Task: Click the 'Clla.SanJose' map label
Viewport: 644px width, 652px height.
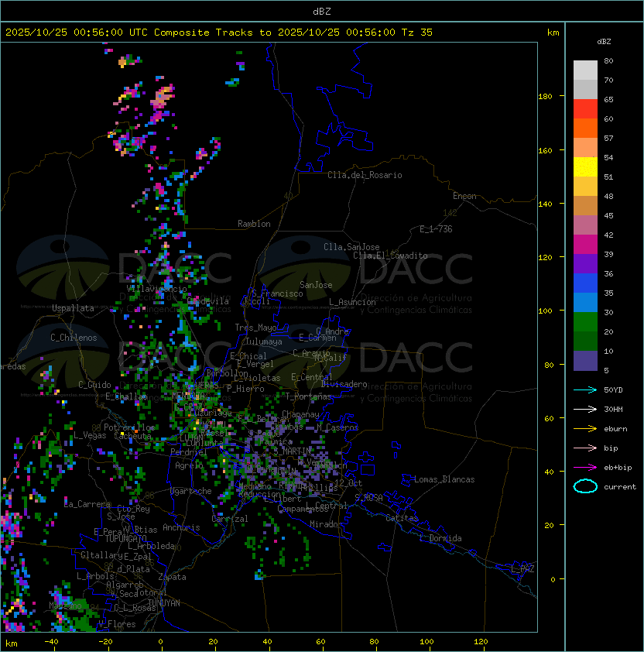Action: click(x=351, y=247)
